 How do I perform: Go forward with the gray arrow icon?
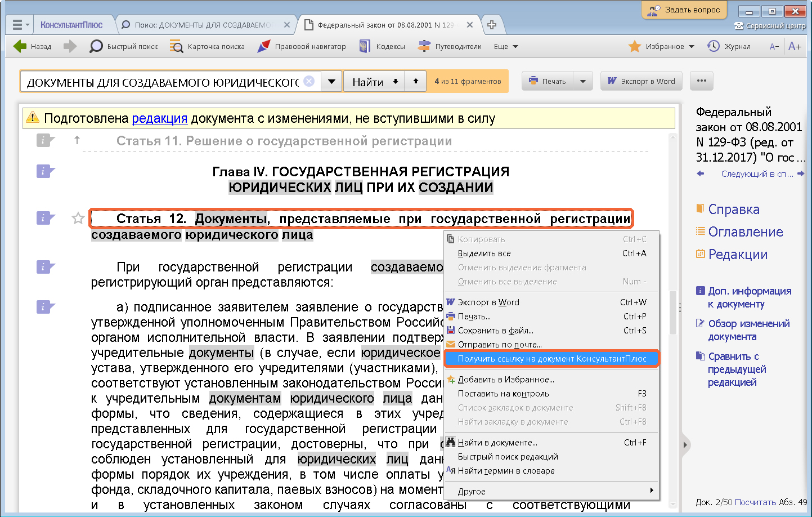pyautogui.click(x=70, y=46)
